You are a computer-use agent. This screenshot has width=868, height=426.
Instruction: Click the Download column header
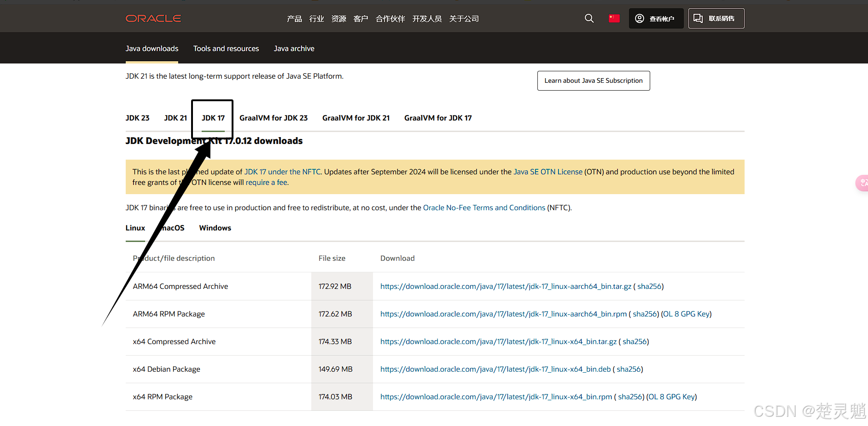(x=397, y=258)
